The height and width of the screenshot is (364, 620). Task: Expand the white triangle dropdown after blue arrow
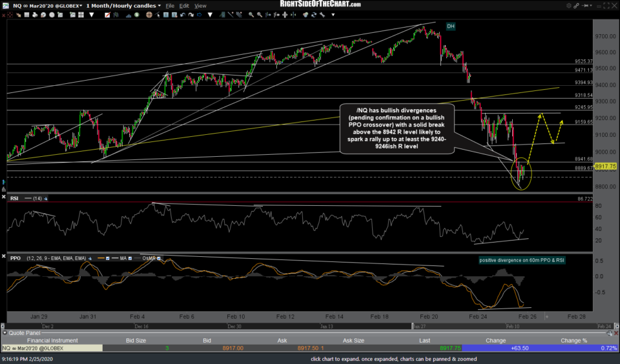click(x=210, y=15)
